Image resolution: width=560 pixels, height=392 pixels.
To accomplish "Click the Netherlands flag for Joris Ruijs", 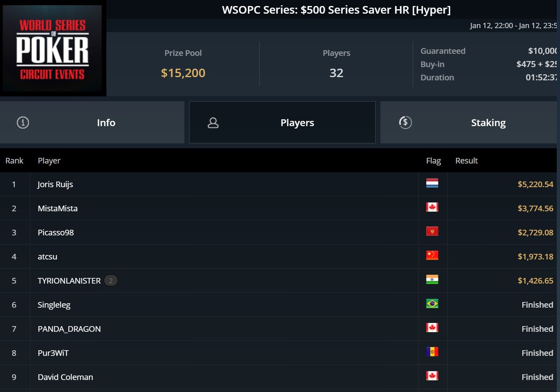I will click(432, 183).
